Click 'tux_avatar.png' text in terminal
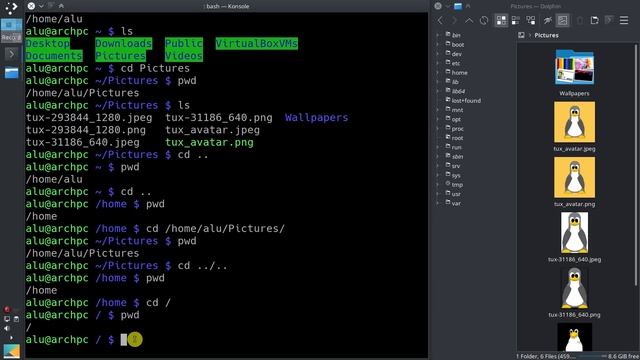The width and height of the screenshot is (640, 360). tap(209, 142)
